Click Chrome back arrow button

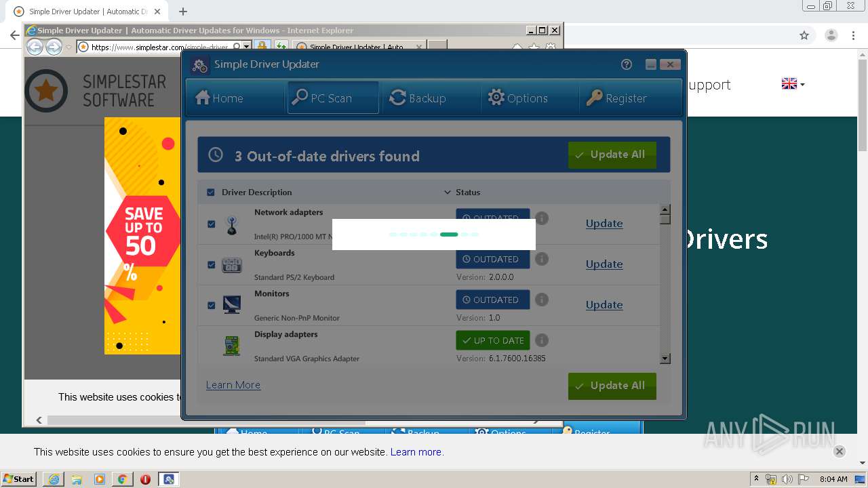(x=14, y=35)
